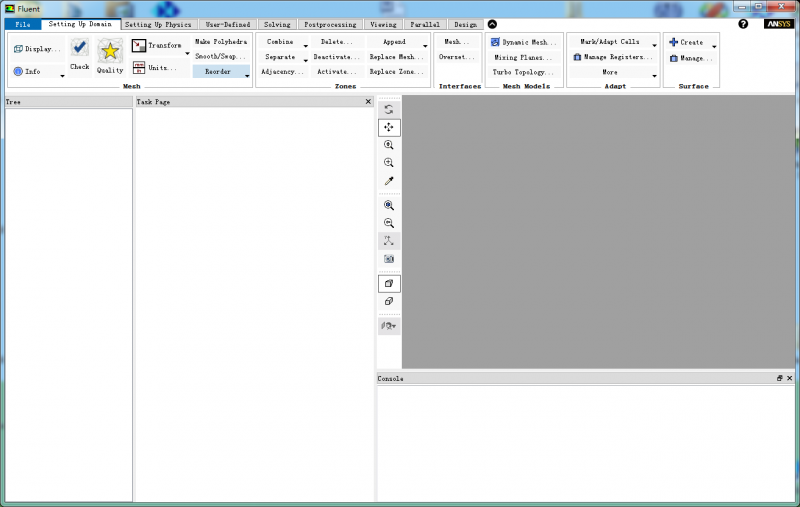Expand the Transform dropdown arrow

point(187,54)
